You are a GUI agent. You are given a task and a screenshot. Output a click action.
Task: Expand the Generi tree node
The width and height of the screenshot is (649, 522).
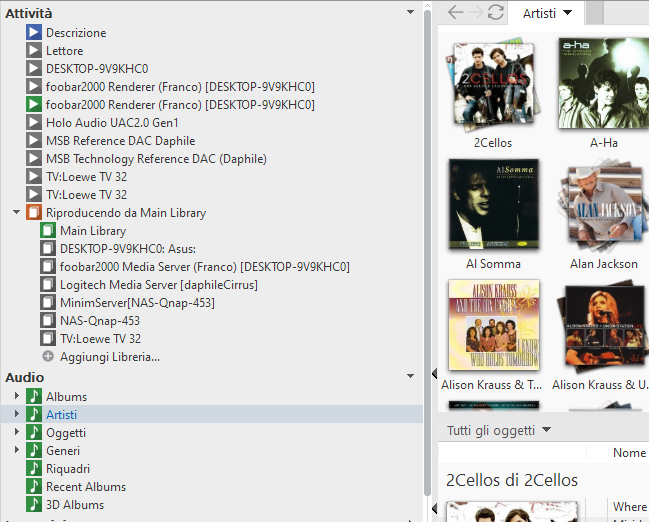click(17, 450)
